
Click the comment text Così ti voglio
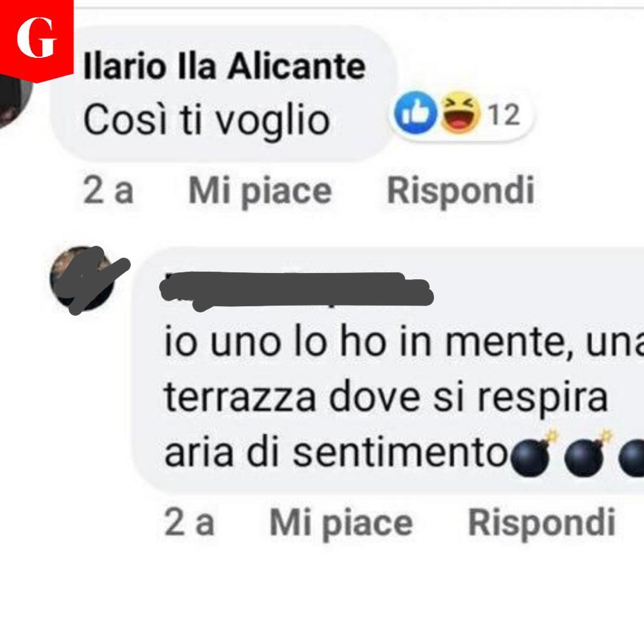click(206, 120)
